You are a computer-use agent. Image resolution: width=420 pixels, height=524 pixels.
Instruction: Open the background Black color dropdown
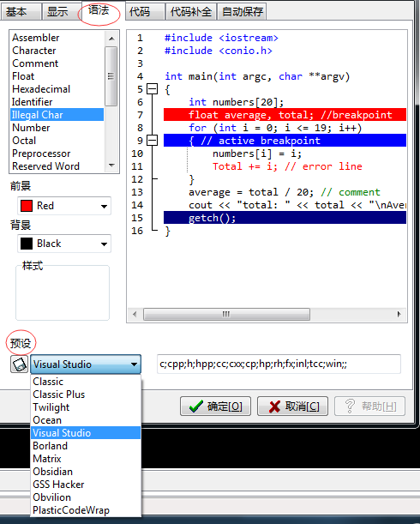pos(105,244)
